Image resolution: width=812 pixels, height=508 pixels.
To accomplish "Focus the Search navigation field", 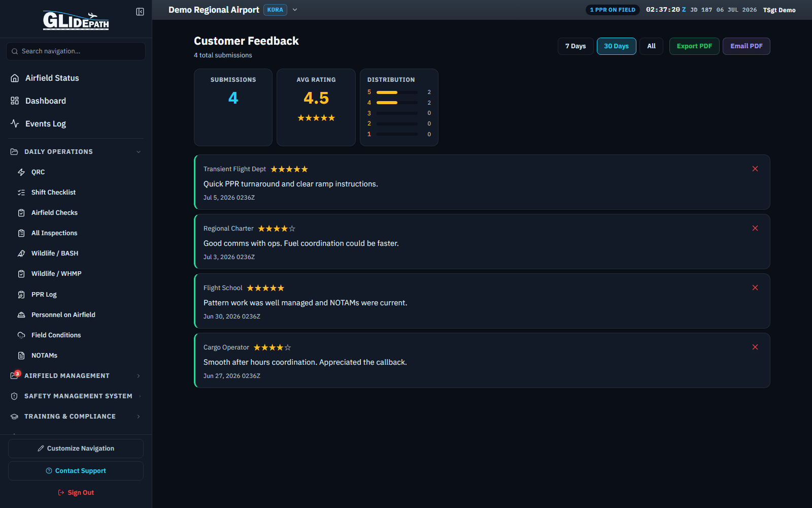I will tap(76, 51).
